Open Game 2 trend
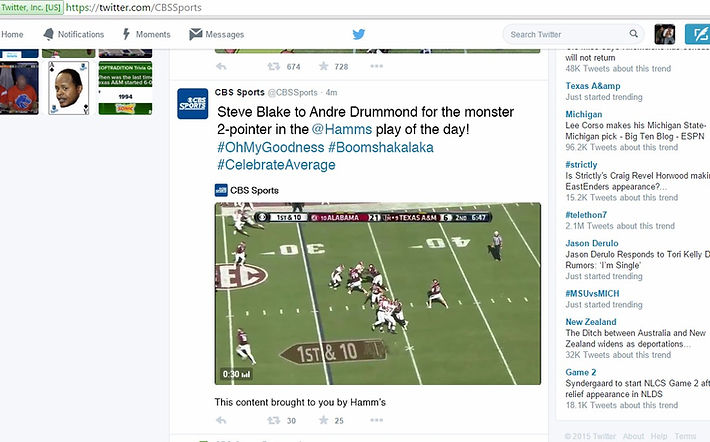This screenshot has width=710, height=442. pos(581,372)
